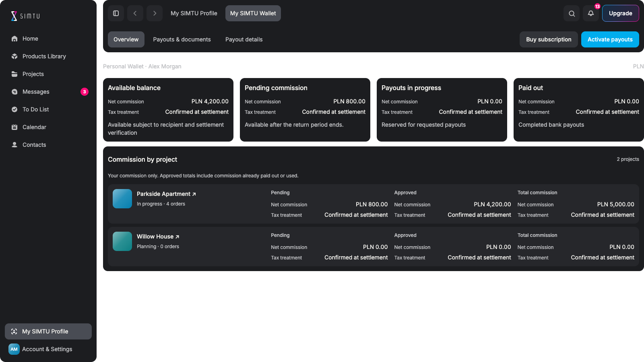Click 'Personal Wallet · Alex Morgan' label

142,66
